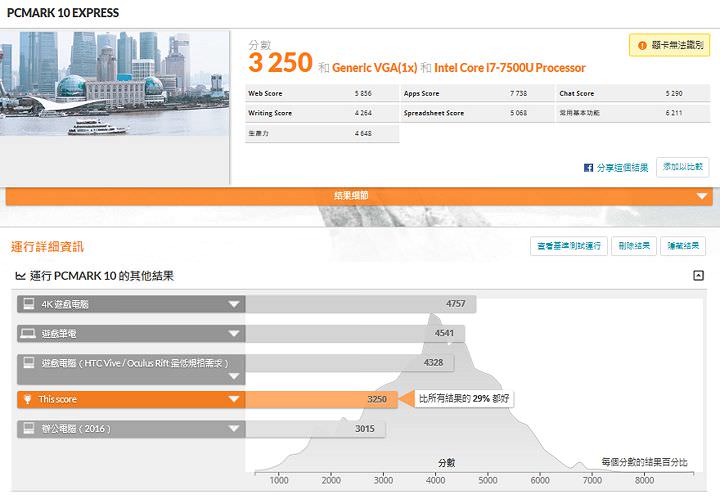Click the chart icon next to 運行 PCMARK 10
Image resolution: width=720 pixels, height=499 pixels.
pyautogui.click(x=19, y=276)
